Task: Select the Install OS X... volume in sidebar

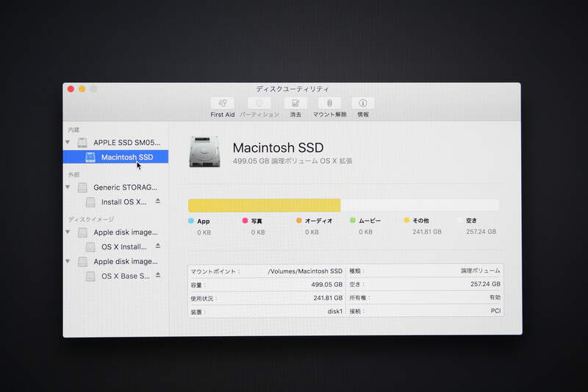Action: click(123, 202)
